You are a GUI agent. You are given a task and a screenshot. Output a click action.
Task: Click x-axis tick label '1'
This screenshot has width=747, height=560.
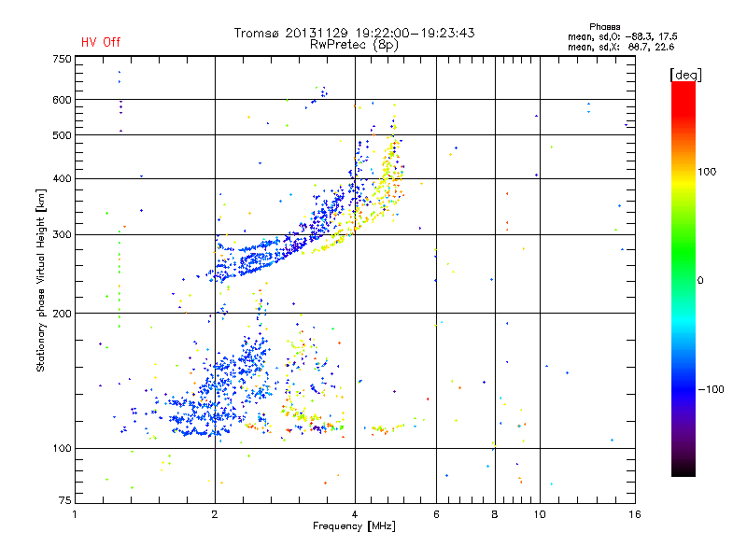pos(75,514)
